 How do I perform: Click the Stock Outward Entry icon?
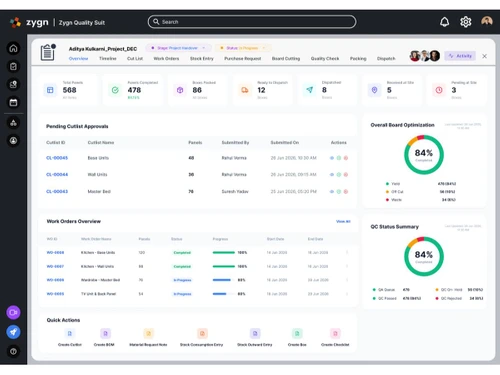pyautogui.click(x=255, y=333)
